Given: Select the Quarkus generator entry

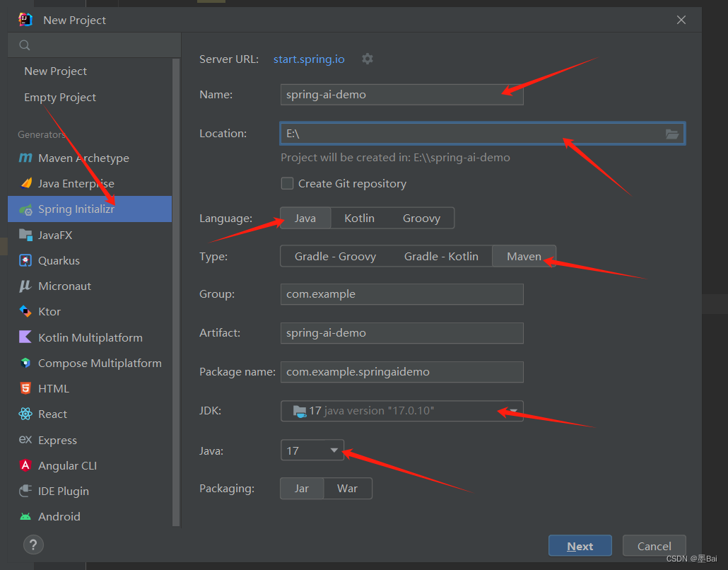Looking at the screenshot, I should click(x=90, y=261).
